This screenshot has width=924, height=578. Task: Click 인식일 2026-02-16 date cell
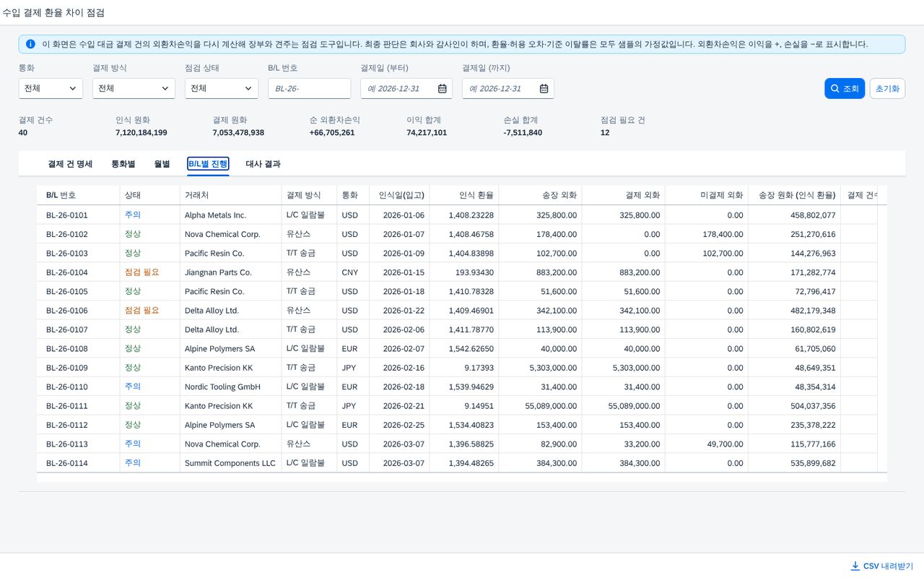click(404, 368)
